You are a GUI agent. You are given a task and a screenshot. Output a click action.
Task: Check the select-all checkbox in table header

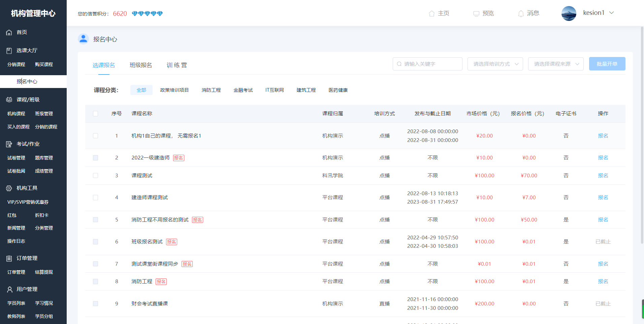[x=95, y=114]
